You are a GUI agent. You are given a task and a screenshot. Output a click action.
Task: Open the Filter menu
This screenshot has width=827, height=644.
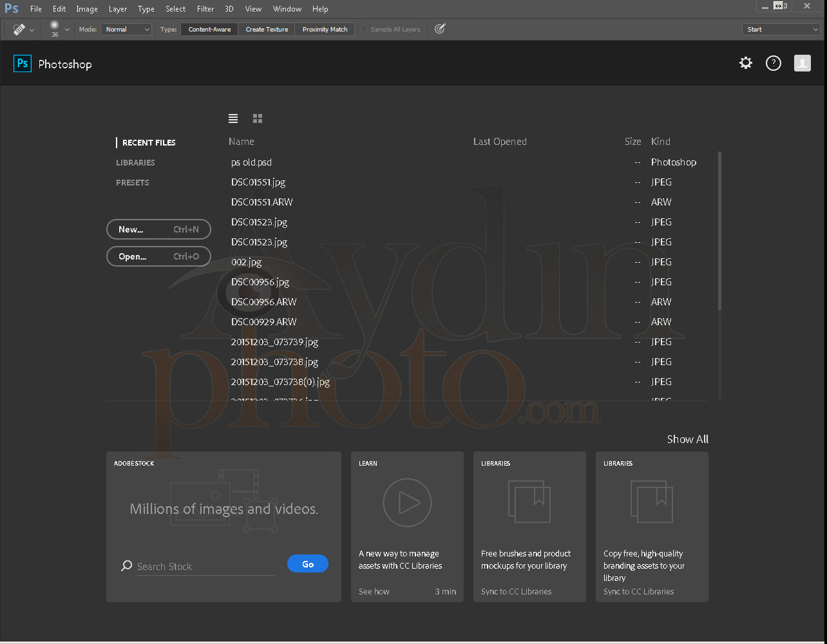(x=205, y=9)
